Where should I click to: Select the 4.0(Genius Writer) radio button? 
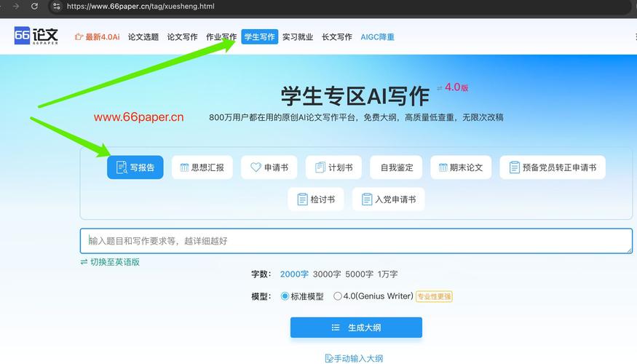pos(338,296)
